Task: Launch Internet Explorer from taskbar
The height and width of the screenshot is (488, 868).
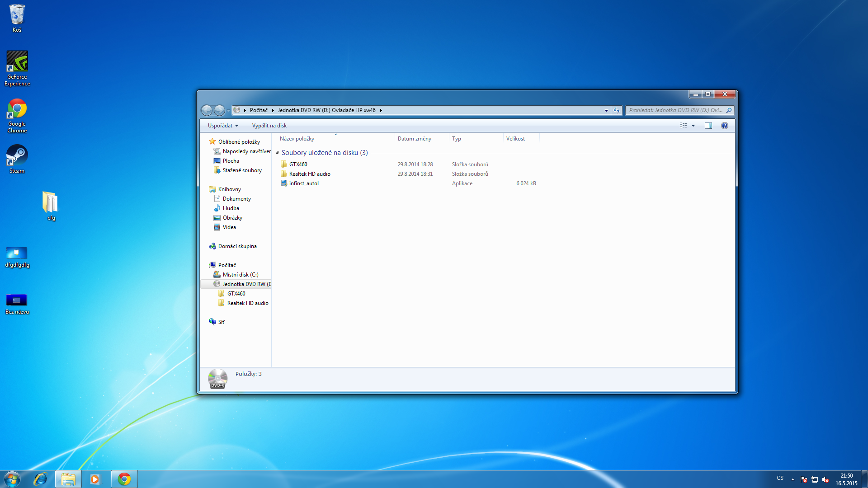Action: 40,479
